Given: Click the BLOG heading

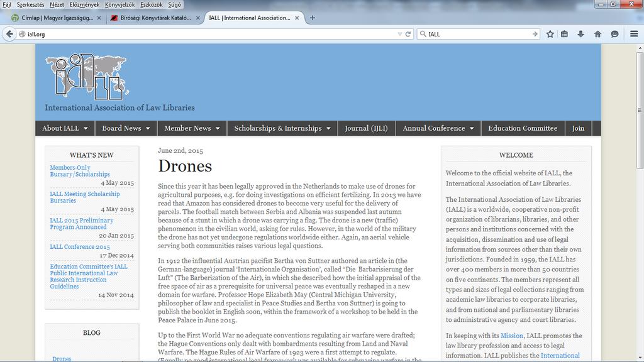Looking at the screenshot, I should click(92, 333).
